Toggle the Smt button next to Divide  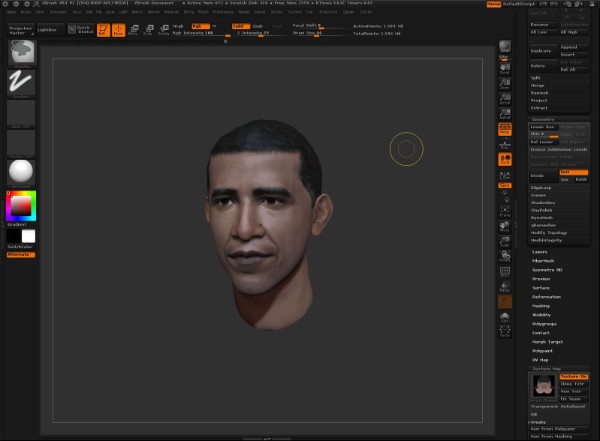tap(574, 172)
